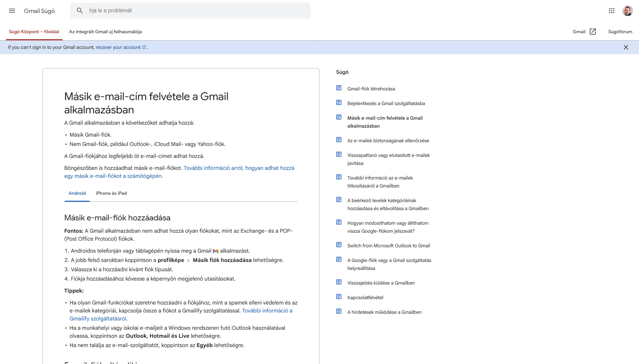639x364 pixels.
Task: Select the Android tab
Action: (77, 193)
